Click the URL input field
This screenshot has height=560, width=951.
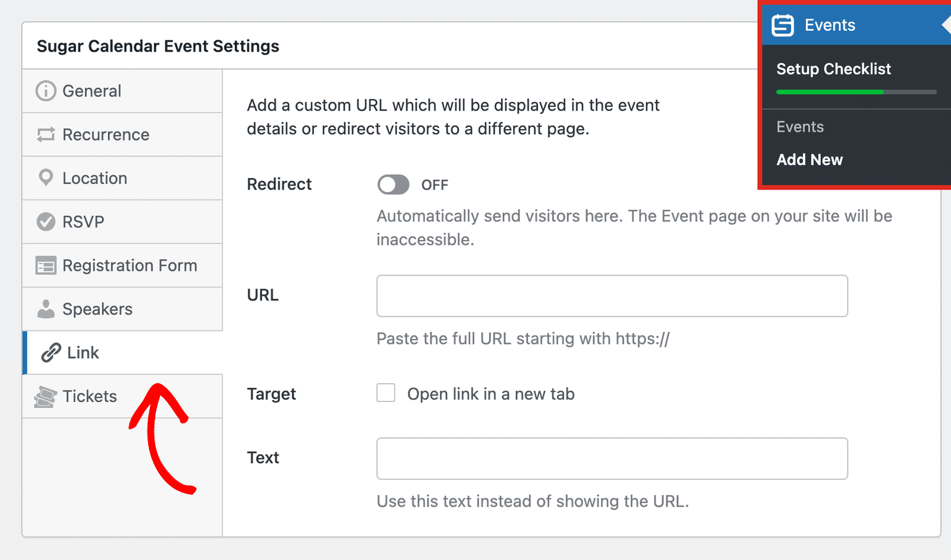[612, 296]
